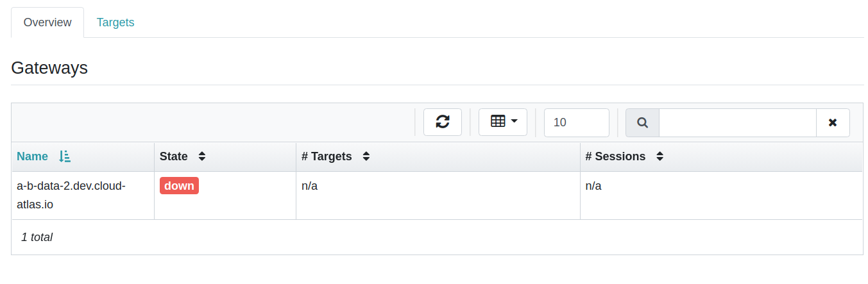Sort by # Targets using its arrows icon
868x284 pixels.
pyautogui.click(x=366, y=156)
